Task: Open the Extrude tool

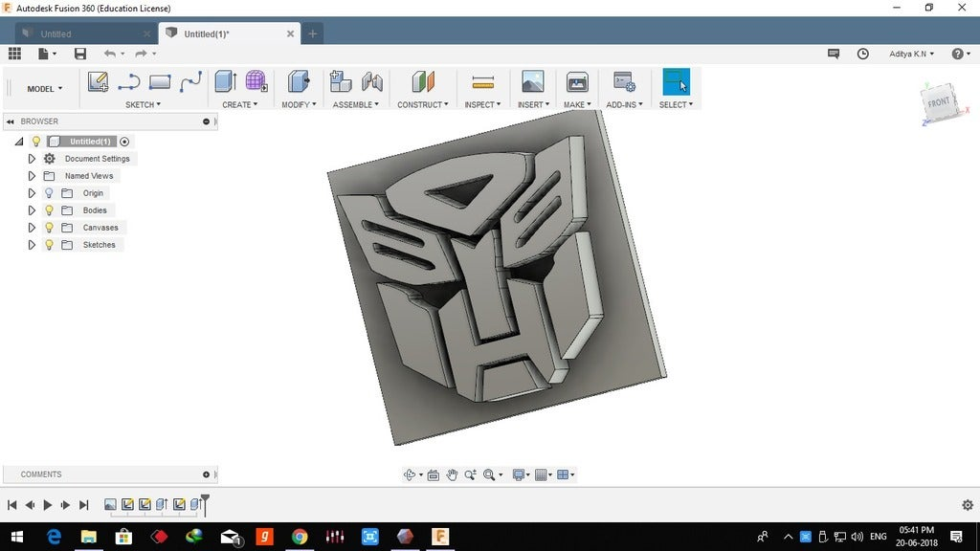Action: [x=225, y=82]
